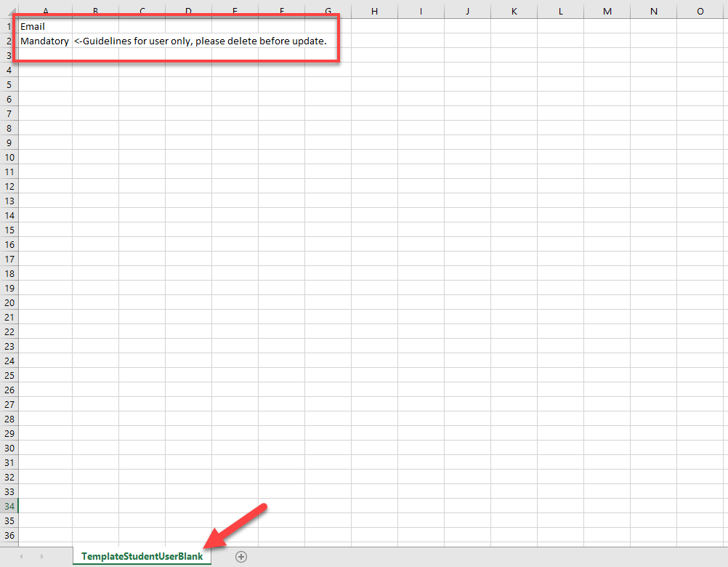728x567 pixels.
Task: Click the previous sheet navigation arrow
Action: 21,556
